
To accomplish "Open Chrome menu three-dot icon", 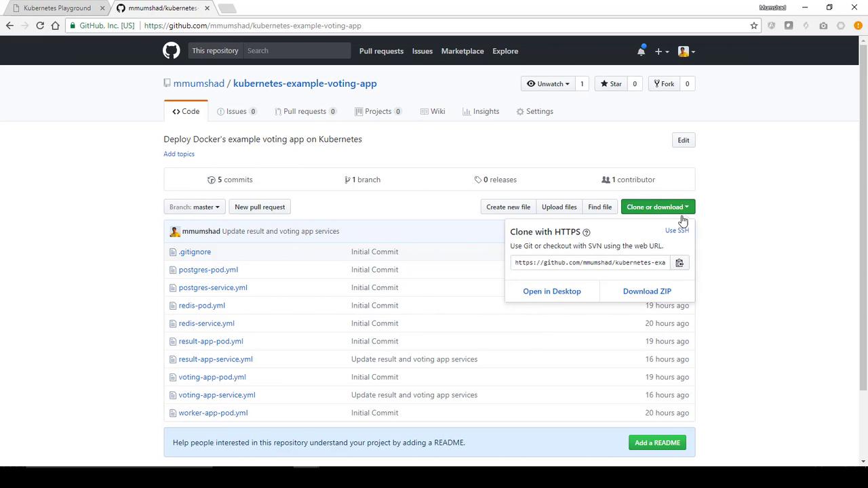I will click(858, 26).
